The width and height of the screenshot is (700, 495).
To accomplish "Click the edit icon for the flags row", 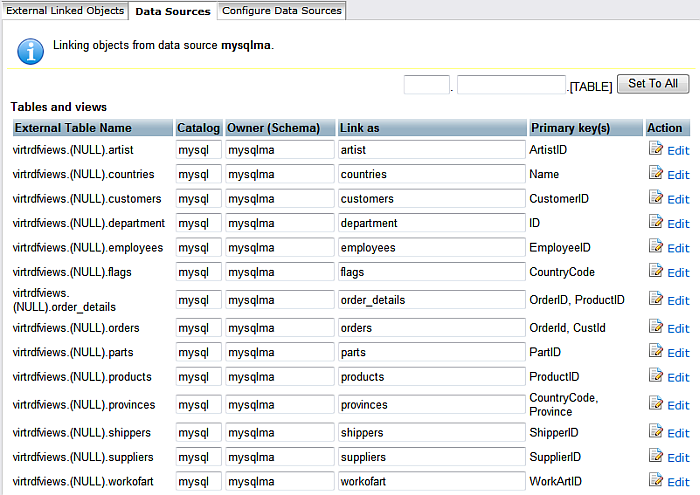I will tap(656, 271).
